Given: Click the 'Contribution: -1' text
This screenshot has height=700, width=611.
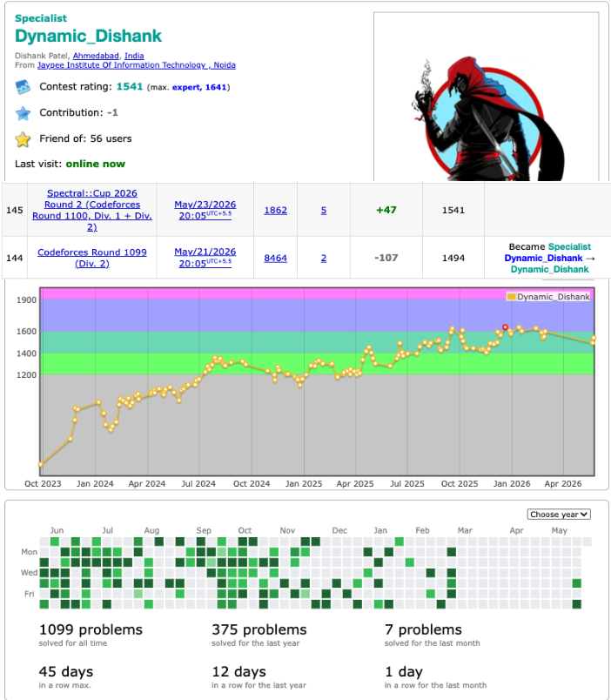Looking at the screenshot, I should 78,112.
